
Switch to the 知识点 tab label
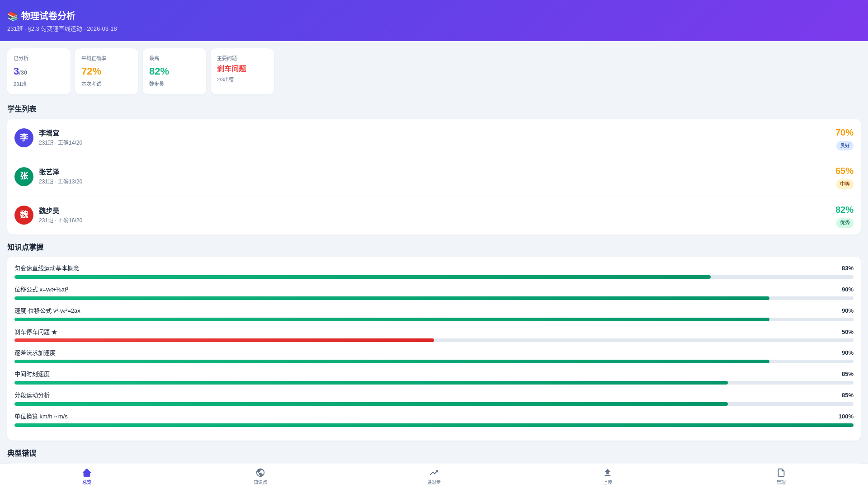pos(260,482)
